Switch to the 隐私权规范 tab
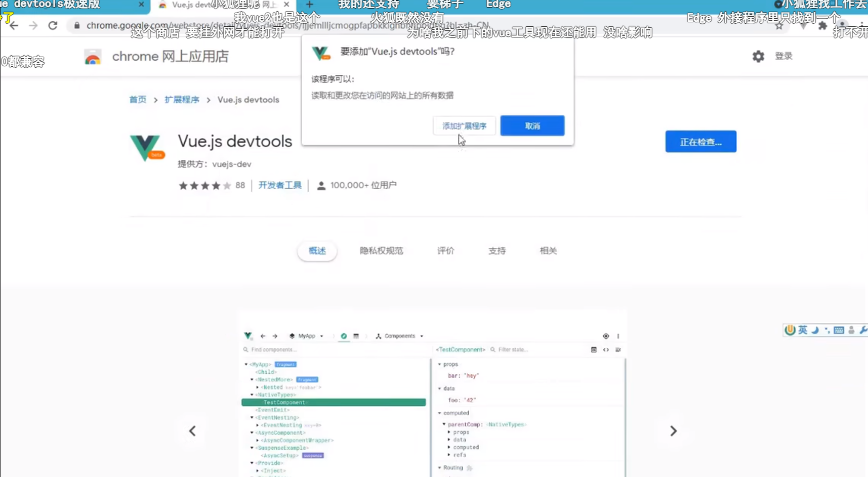The width and height of the screenshot is (868, 477). coord(382,251)
